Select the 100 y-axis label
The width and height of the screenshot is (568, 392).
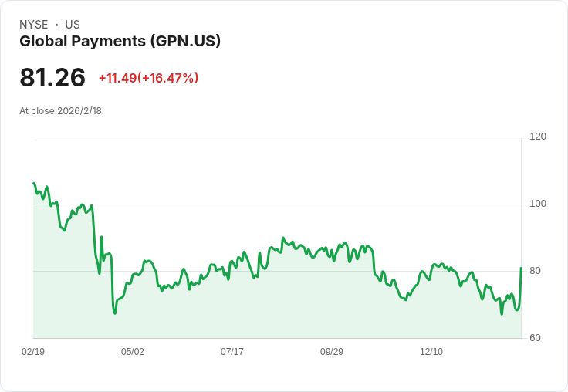pos(538,204)
